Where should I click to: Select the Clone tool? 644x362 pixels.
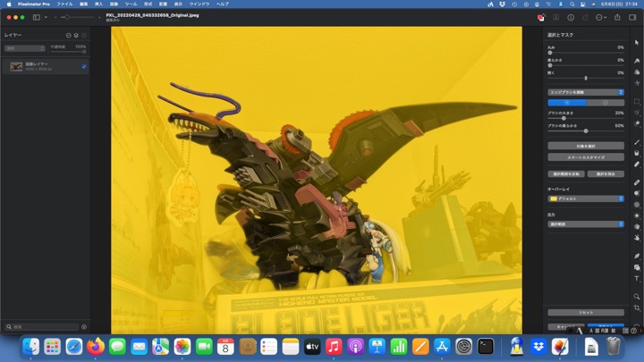coord(637,193)
